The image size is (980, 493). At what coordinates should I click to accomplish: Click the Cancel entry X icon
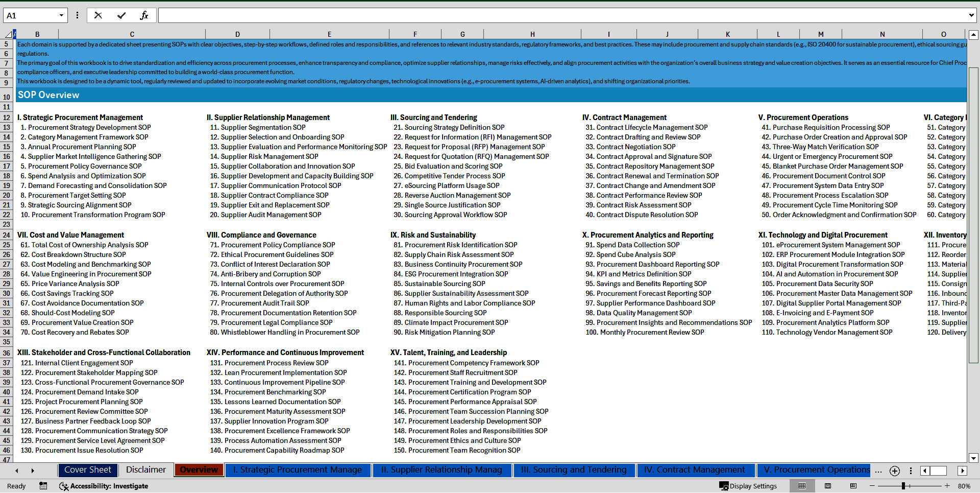[98, 15]
